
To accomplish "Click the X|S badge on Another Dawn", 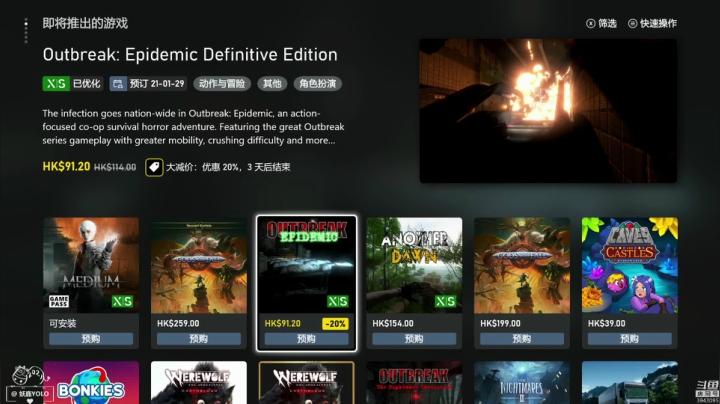I will (445, 301).
